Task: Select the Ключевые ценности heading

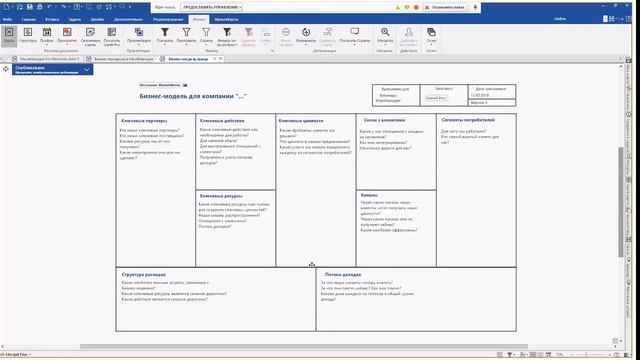Action: [301, 121]
